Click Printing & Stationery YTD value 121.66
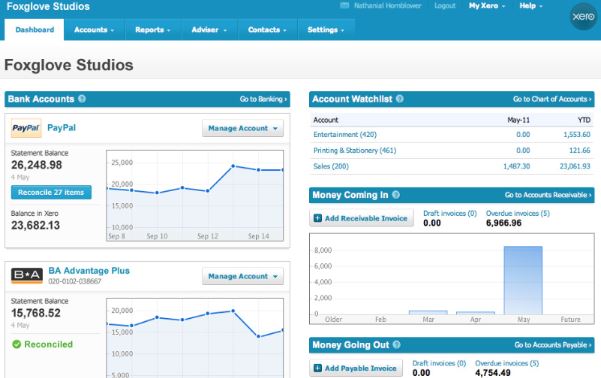 580,150
